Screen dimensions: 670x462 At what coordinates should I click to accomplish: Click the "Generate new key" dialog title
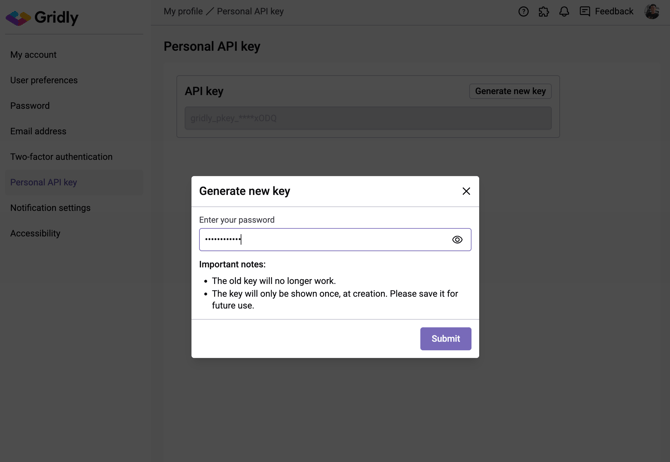[244, 191]
